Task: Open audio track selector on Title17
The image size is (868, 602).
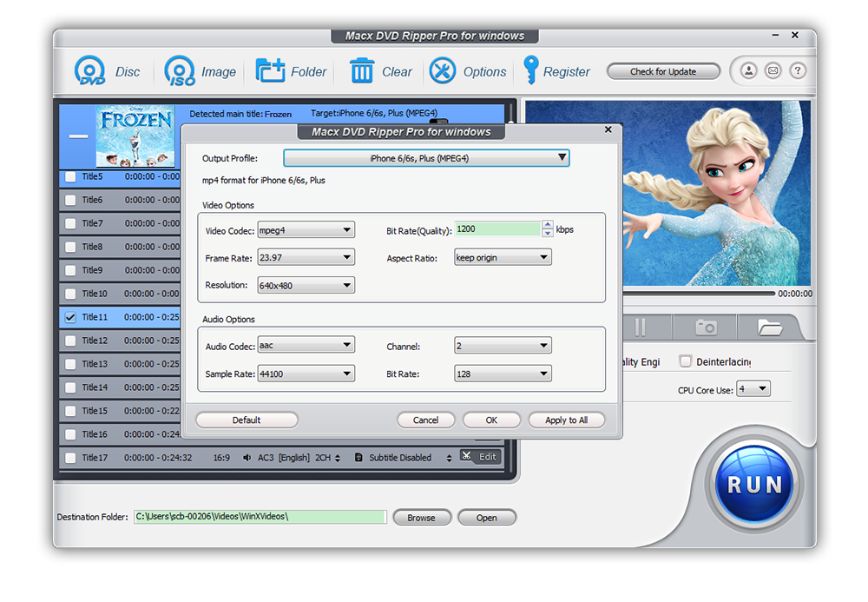Action: [338, 458]
